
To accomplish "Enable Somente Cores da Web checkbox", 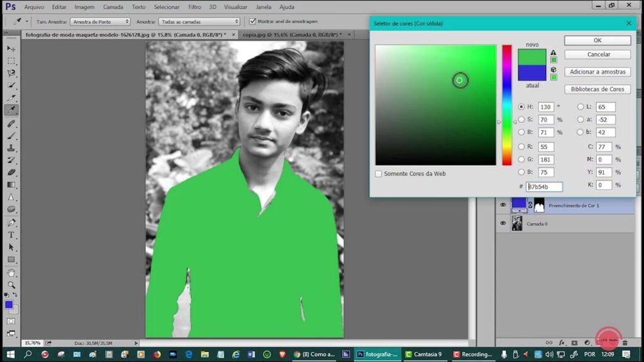I will click(379, 173).
